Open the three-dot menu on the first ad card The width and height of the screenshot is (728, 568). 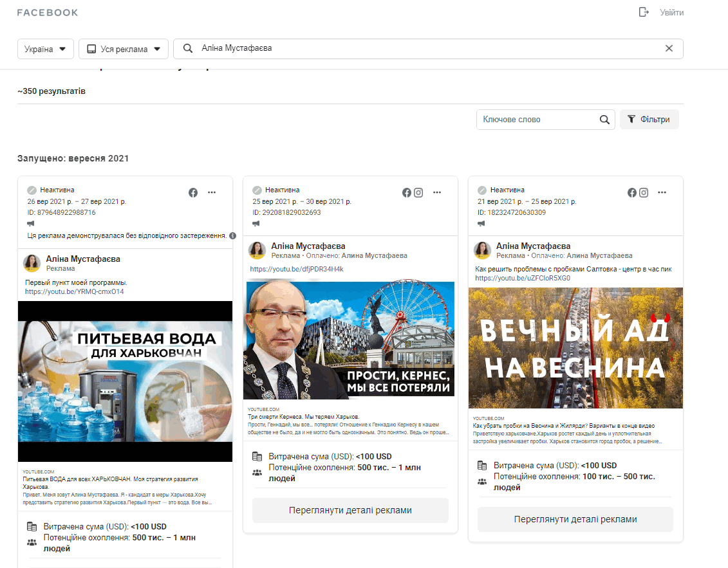pyautogui.click(x=212, y=192)
